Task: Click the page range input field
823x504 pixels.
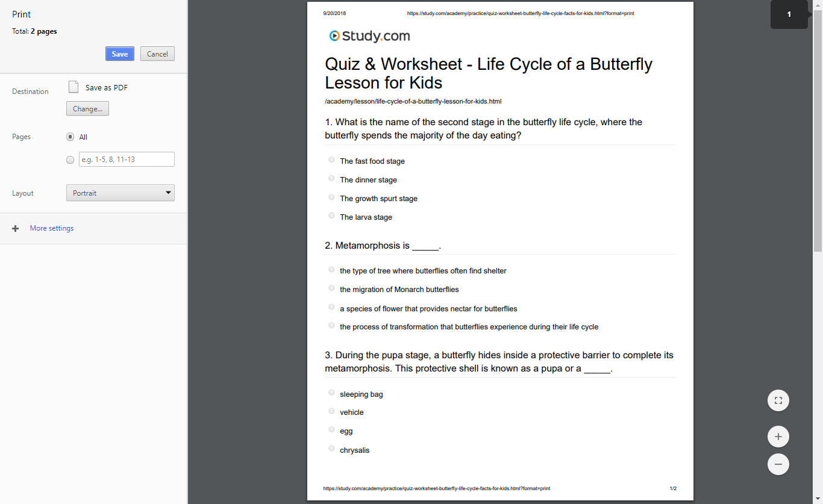Action: click(126, 159)
